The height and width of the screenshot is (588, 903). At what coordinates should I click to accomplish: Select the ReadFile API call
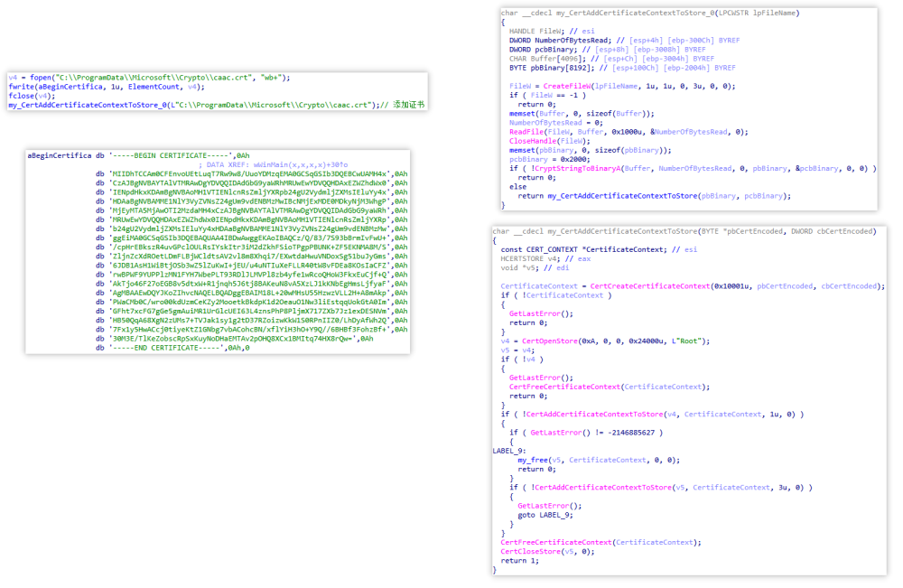pyautogui.click(x=526, y=131)
